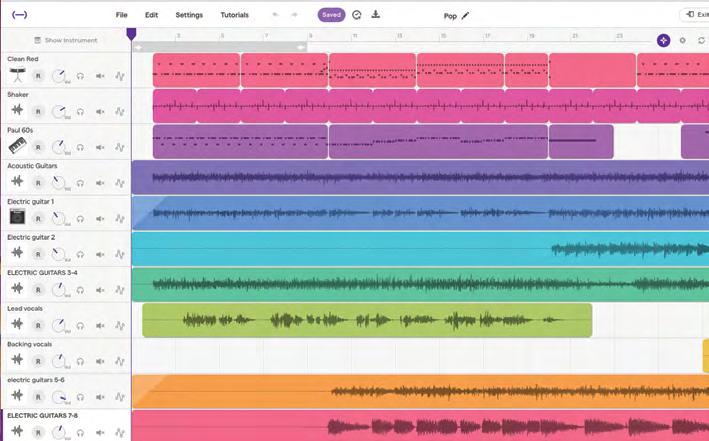This screenshot has height=441, width=709.
Task: Mute the ELECTRIC GUITARS 7-8 track
Action: [100, 432]
